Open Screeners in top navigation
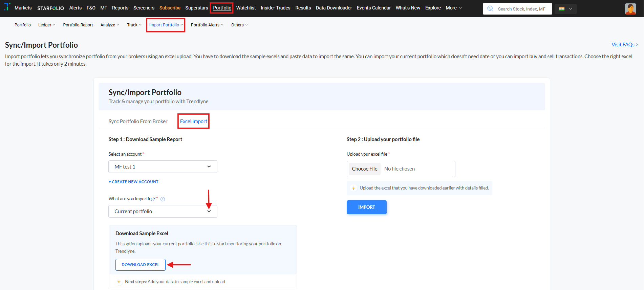This screenshot has width=644, height=290. click(x=144, y=8)
